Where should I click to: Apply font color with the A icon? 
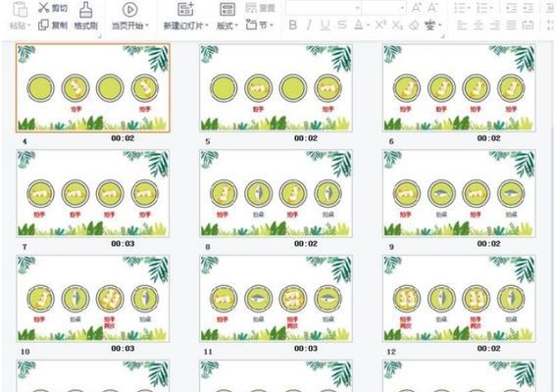[359, 24]
